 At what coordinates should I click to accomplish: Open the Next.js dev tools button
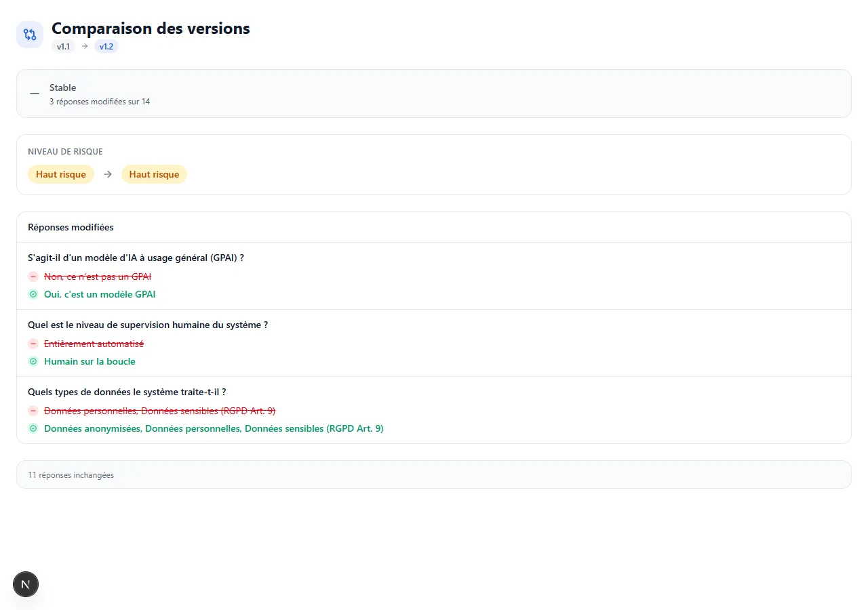[x=26, y=584]
